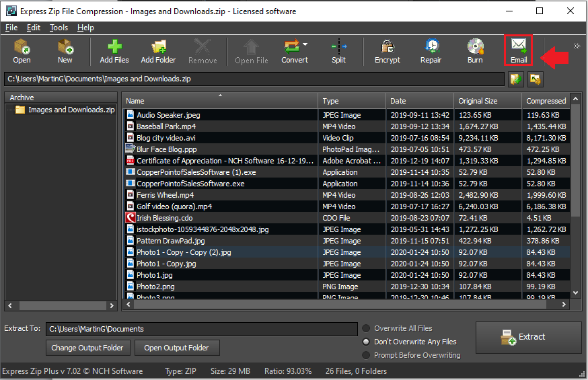
Task: Select the Blog city video.avi file
Action: (347, 138)
